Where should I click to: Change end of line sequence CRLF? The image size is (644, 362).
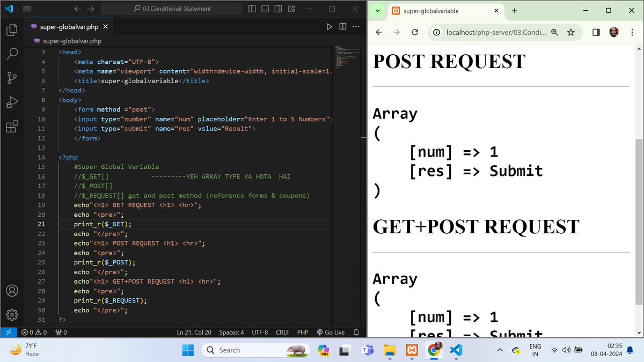point(282,333)
